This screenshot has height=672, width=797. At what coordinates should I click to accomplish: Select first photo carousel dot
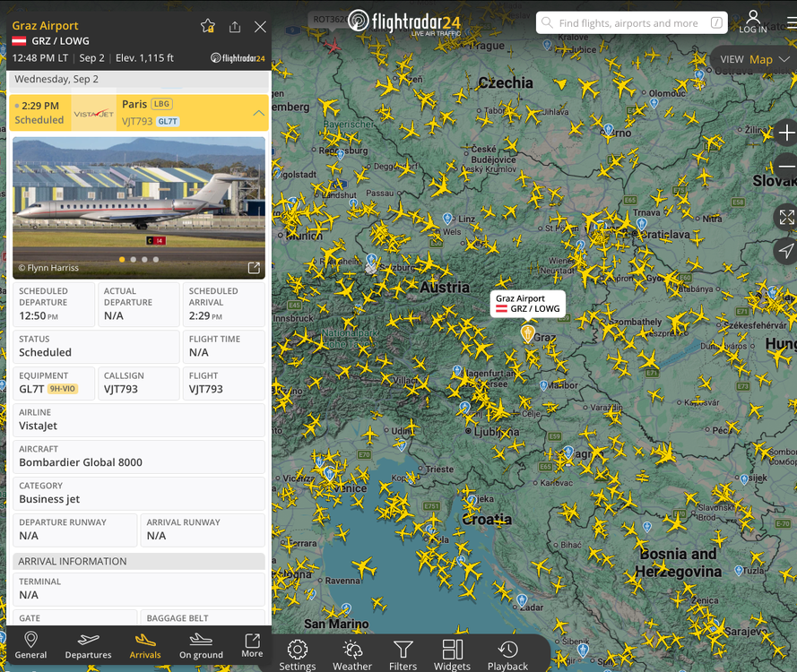point(122,260)
